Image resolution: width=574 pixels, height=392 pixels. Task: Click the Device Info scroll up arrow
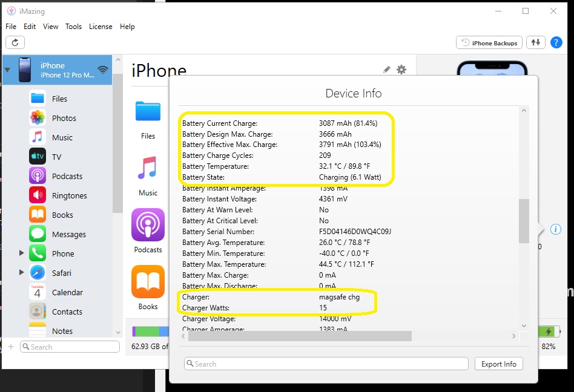coord(524,111)
